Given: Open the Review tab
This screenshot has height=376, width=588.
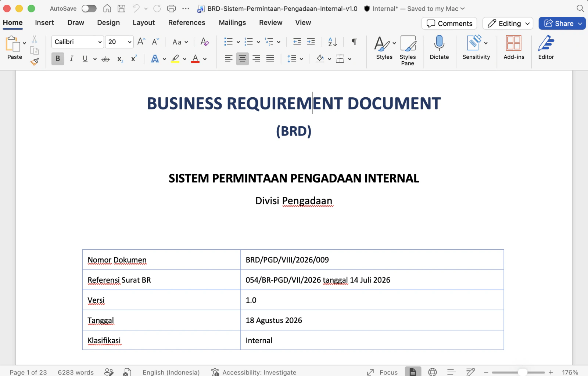Looking at the screenshot, I should (270, 23).
